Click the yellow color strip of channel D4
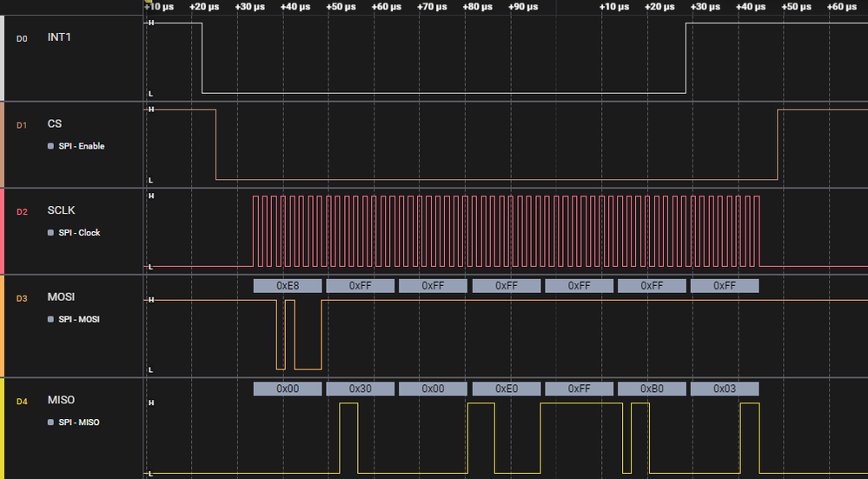This screenshot has height=479, width=868. tap(3, 429)
